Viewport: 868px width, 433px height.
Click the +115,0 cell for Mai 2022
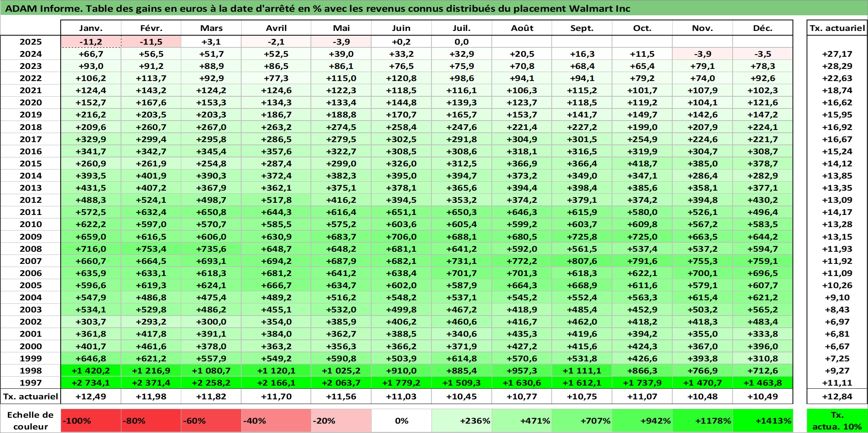tap(341, 78)
